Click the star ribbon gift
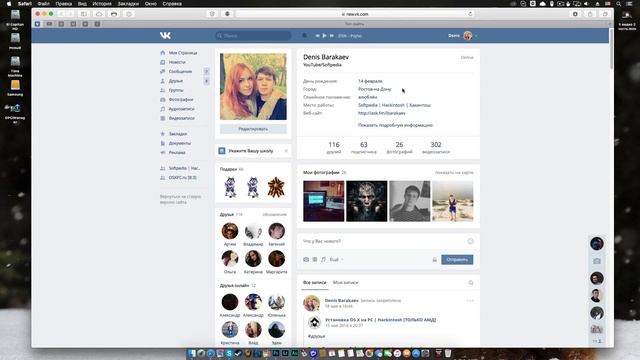Screen dimensions: 640x360 276,187
